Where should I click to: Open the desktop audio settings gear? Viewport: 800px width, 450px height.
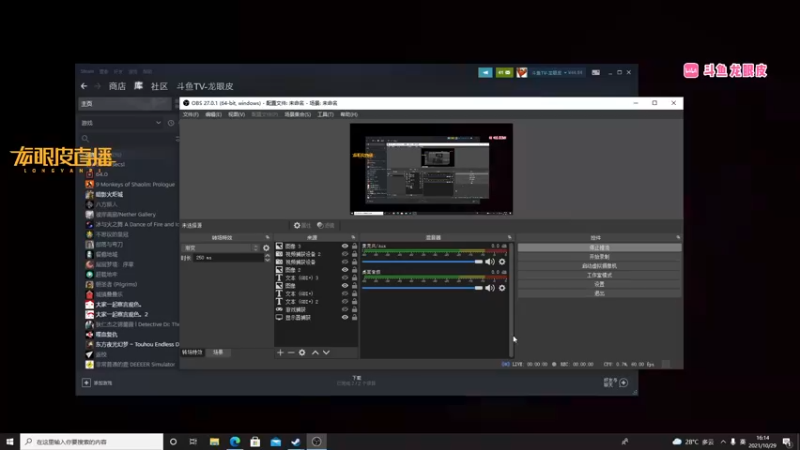click(x=502, y=288)
